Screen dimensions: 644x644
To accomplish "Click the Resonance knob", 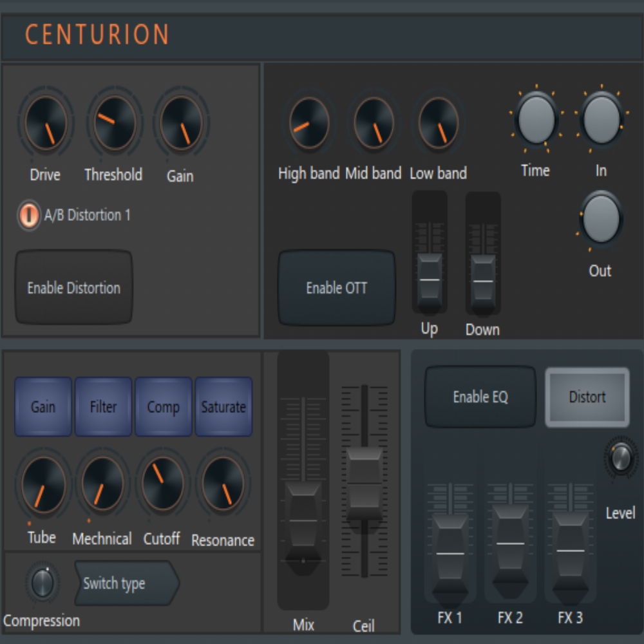I will tap(223, 484).
